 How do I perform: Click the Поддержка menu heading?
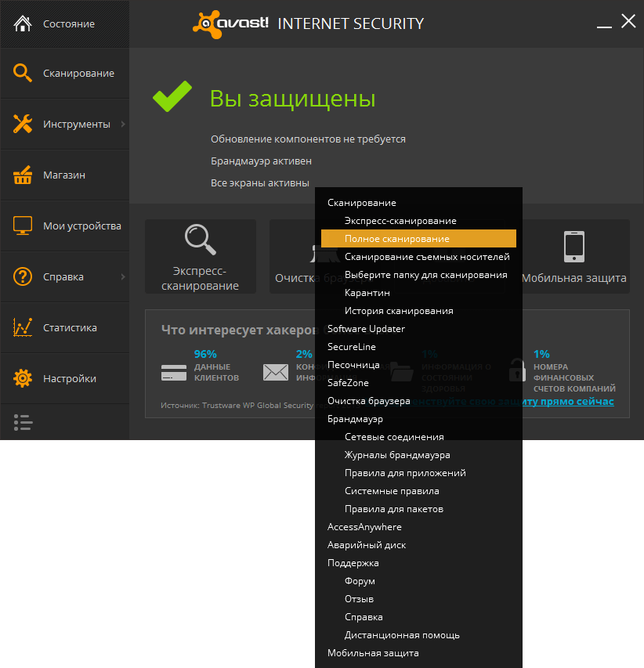click(x=418, y=563)
